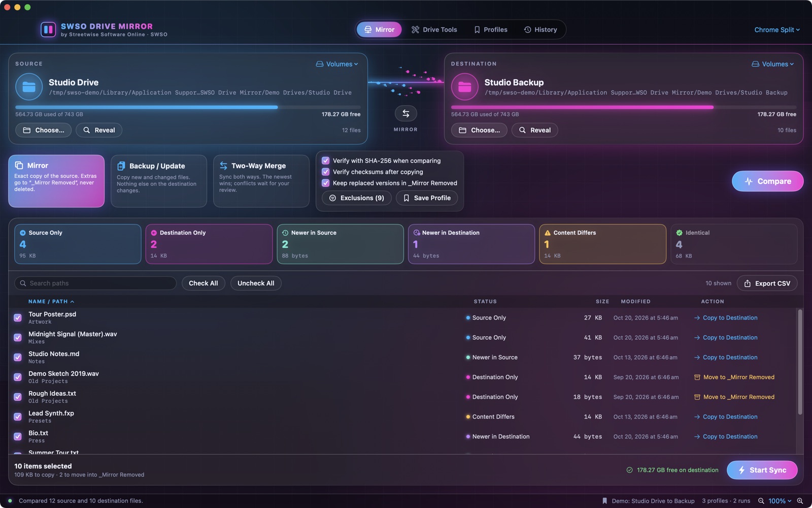Click the Compare button

(767, 181)
